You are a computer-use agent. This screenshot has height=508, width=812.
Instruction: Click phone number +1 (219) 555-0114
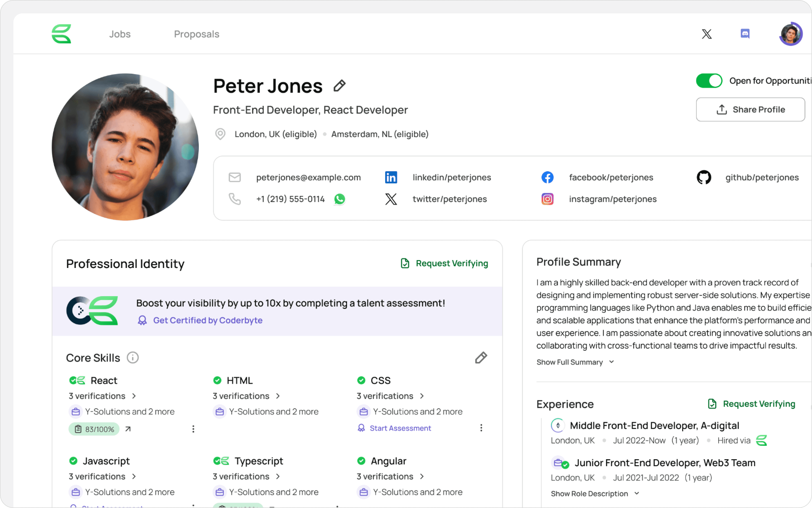[290, 199]
